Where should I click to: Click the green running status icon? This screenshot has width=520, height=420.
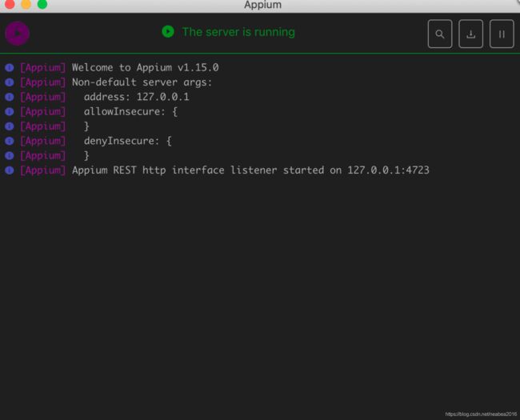pyautogui.click(x=168, y=31)
